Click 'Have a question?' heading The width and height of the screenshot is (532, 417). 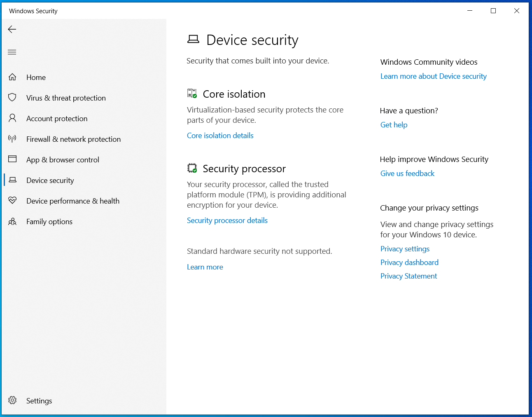409,111
